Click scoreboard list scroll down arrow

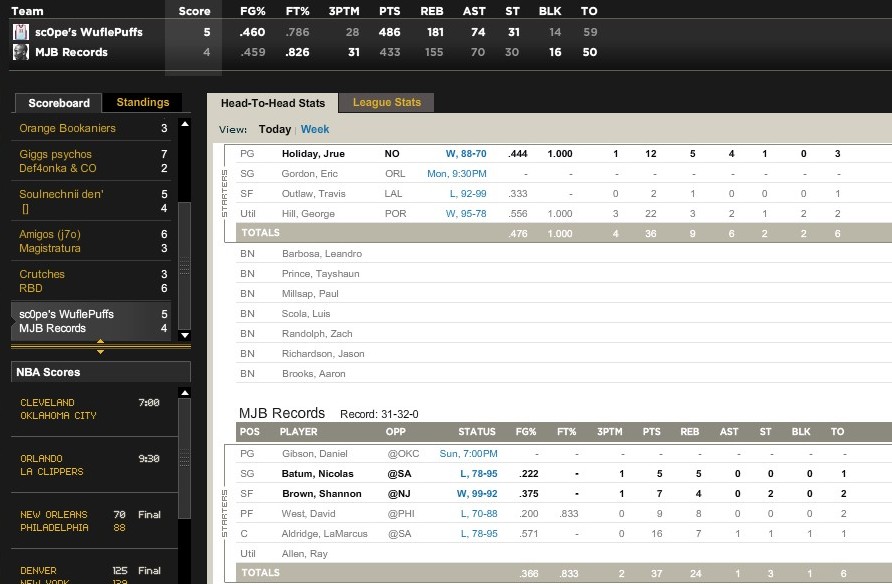coord(185,336)
